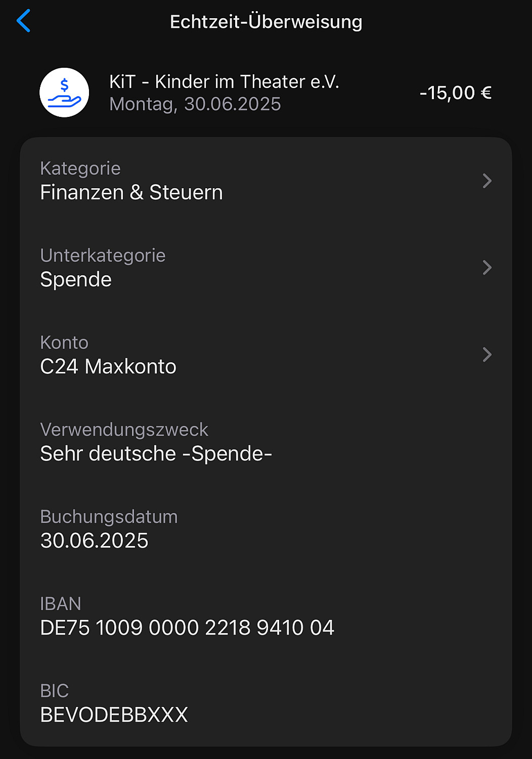Tap the Montag, 30.06.2025 date line
532x759 pixels.
[195, 104]
